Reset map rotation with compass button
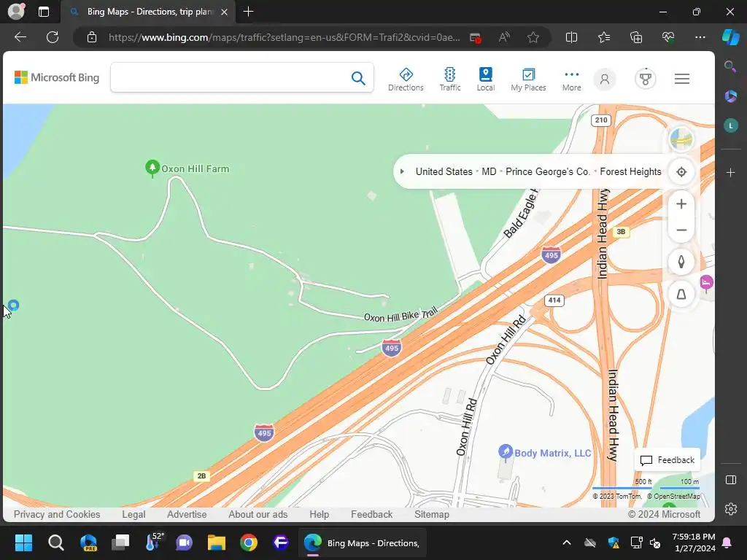The width and height of the screenshot is (747, 560). (681, 262)
